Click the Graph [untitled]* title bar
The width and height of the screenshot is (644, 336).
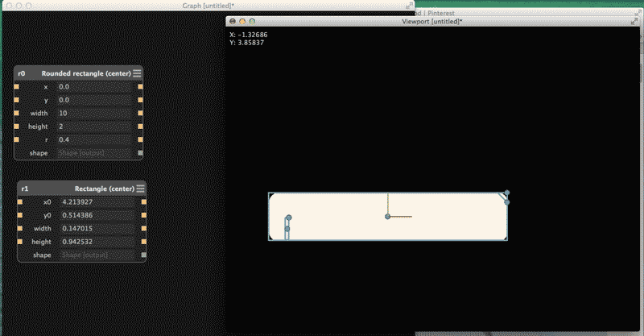tap(208, 6)
